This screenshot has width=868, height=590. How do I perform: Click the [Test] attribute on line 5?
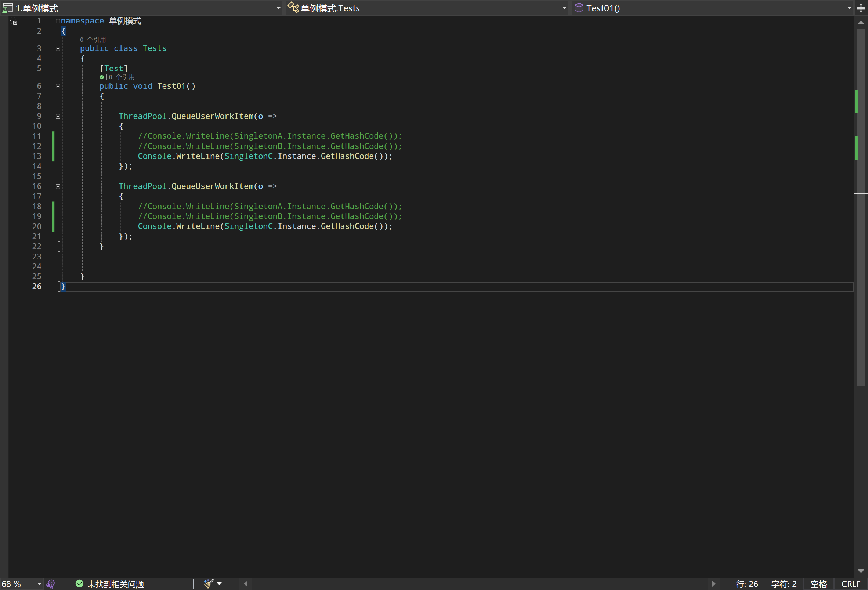coord(114,69)
